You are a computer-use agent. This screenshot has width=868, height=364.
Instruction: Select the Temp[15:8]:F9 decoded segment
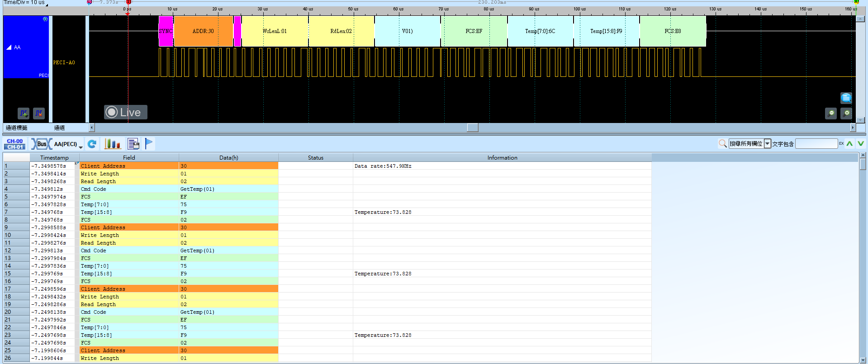tap(606, 31)
